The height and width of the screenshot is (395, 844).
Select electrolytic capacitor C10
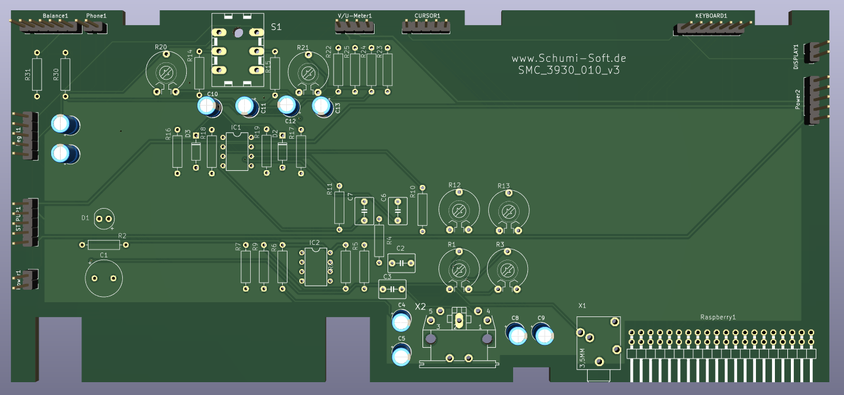point(209,105)
